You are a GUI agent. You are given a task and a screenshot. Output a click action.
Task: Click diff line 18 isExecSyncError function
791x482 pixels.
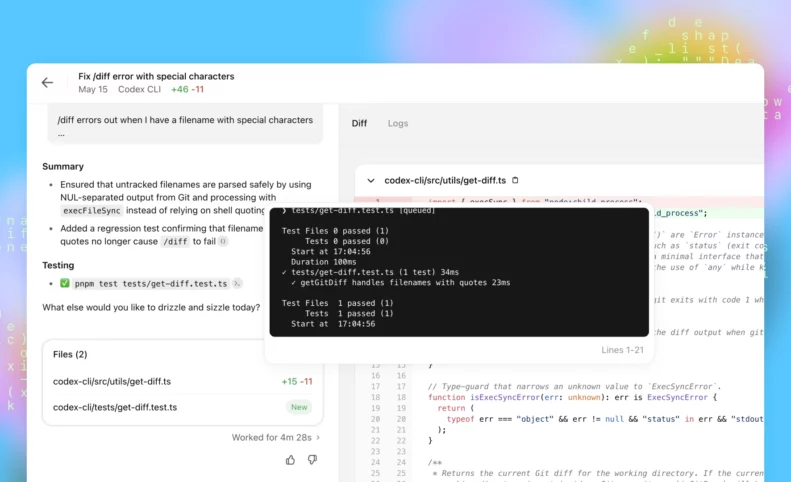pyautogui.click(x=572, y=398)
